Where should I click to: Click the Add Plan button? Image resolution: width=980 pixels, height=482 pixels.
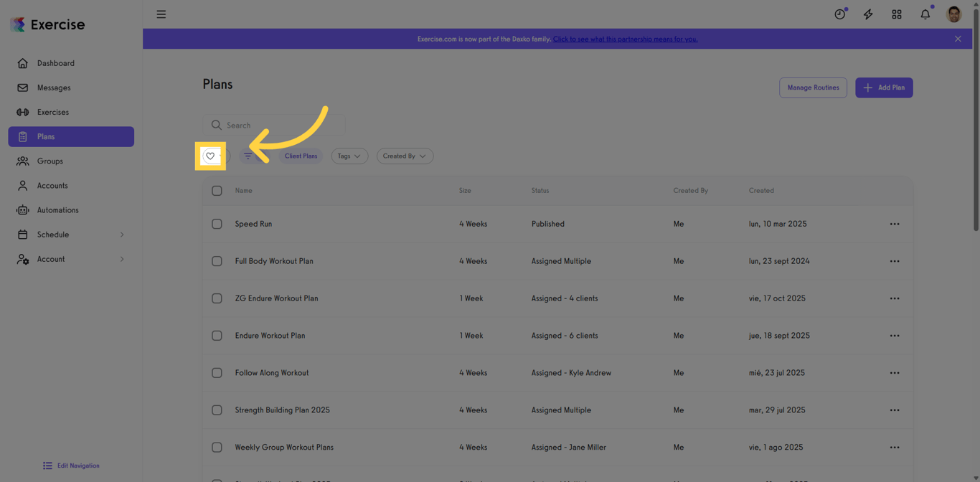(x=884, y=88)
